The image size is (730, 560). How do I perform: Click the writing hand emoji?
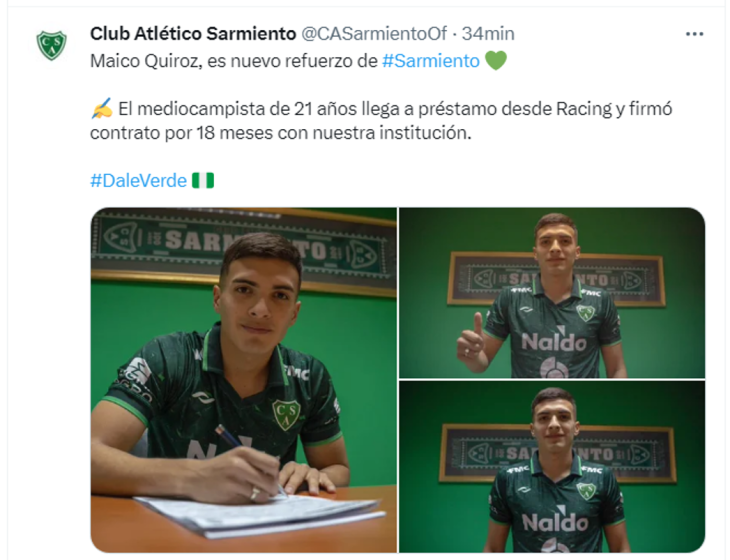pyautogui.click(x=101, y=108)
